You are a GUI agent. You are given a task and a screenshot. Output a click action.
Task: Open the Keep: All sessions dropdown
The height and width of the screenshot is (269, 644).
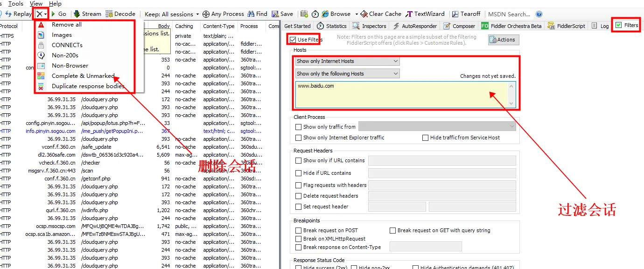pos(172,14)
